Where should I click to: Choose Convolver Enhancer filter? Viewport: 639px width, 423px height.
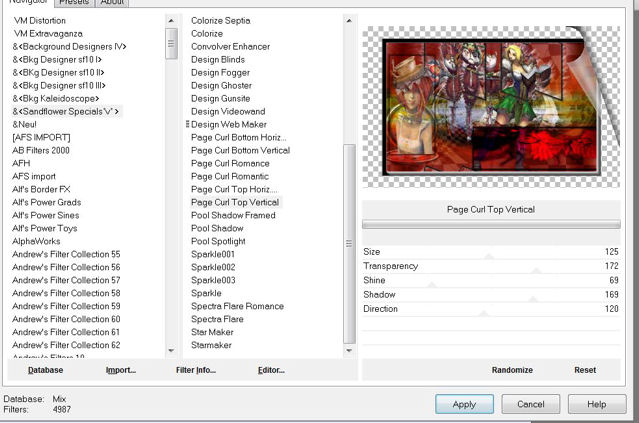230,46
